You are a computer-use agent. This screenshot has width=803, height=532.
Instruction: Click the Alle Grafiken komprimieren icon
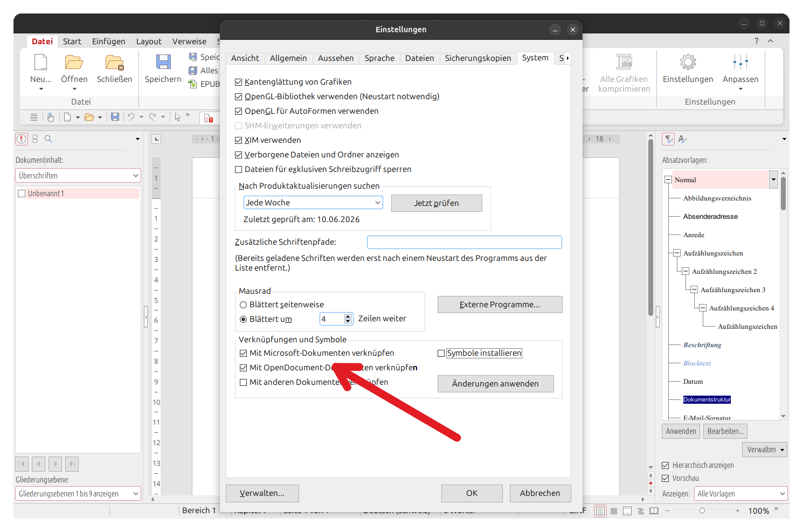click(x=624, y=62)
